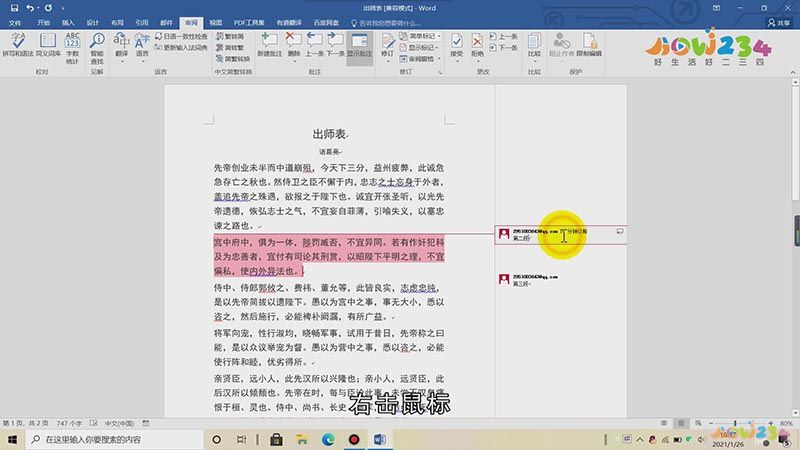The height and width of the screenshot is (450, 800).
Task: Open the Thesaurus (同义词库)
Action: point(48,45)
